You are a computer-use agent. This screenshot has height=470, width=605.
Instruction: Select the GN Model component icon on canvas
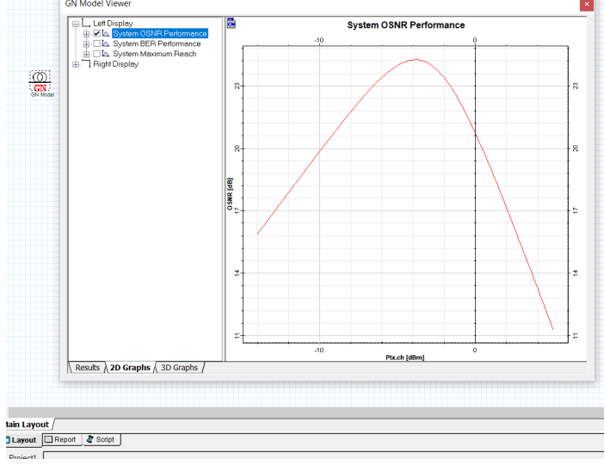tap(40, 82)
